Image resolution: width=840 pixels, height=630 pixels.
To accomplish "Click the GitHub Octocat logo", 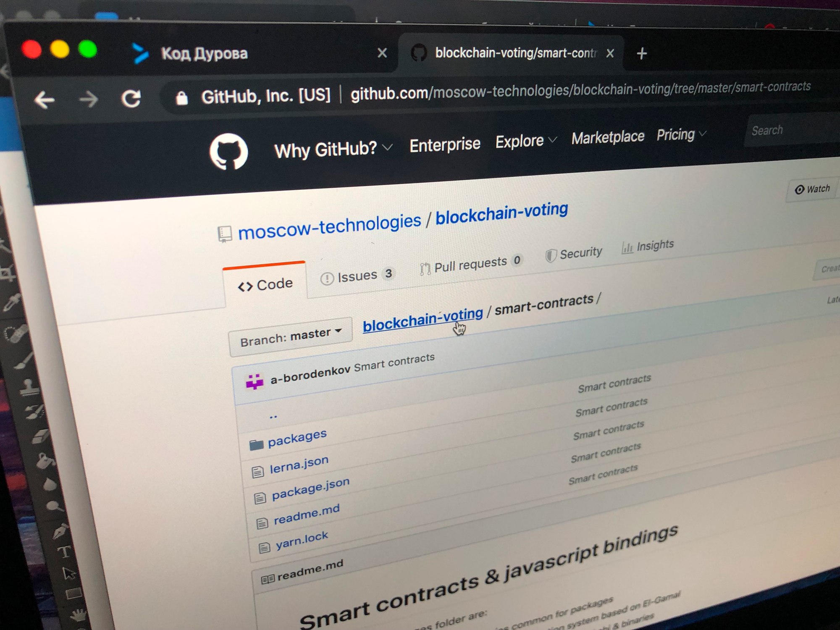I will pyautogui.click(x=228, y=152).
